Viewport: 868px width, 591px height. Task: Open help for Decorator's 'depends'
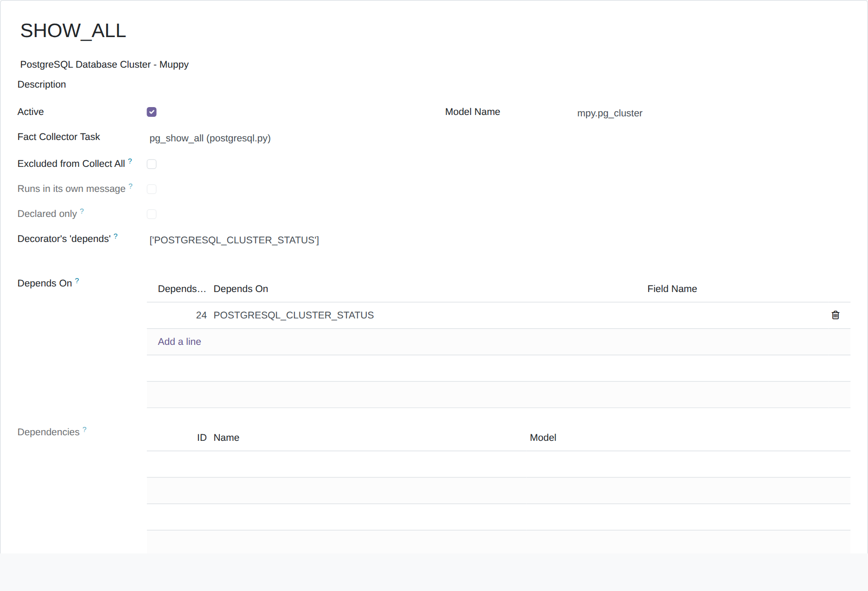click(116, 236)
